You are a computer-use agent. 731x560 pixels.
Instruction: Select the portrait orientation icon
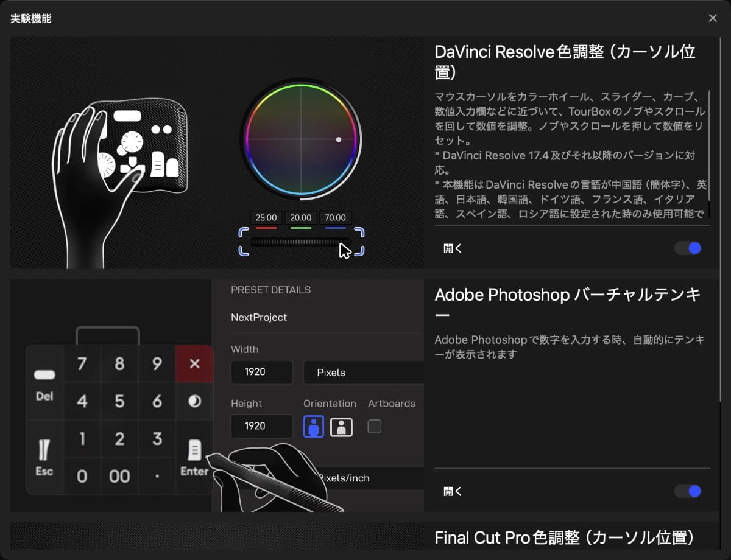[313, 427]
